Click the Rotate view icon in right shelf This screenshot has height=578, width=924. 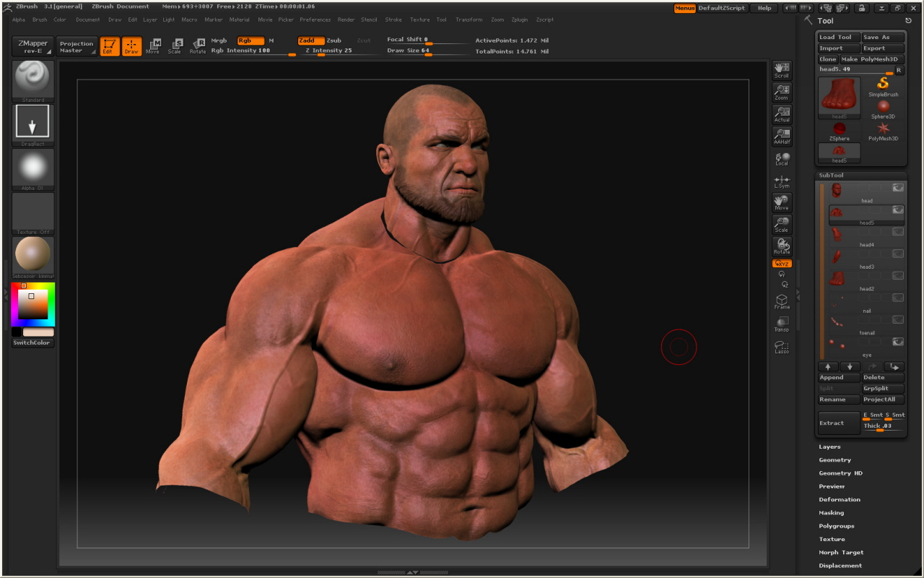[782, 246]
